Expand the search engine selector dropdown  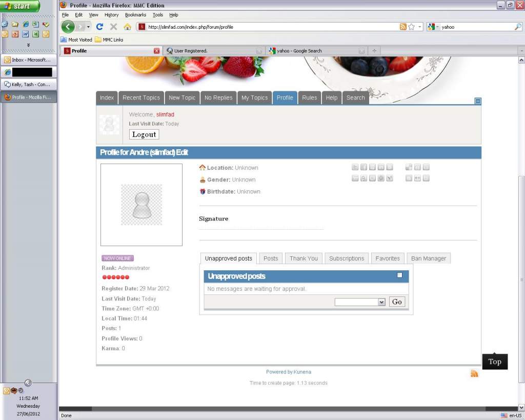pos(433,27)
